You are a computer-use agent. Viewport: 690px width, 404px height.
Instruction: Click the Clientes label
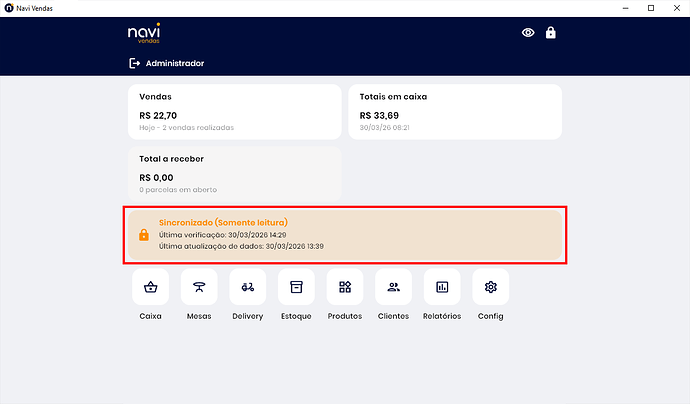click(x=393, y=316)
